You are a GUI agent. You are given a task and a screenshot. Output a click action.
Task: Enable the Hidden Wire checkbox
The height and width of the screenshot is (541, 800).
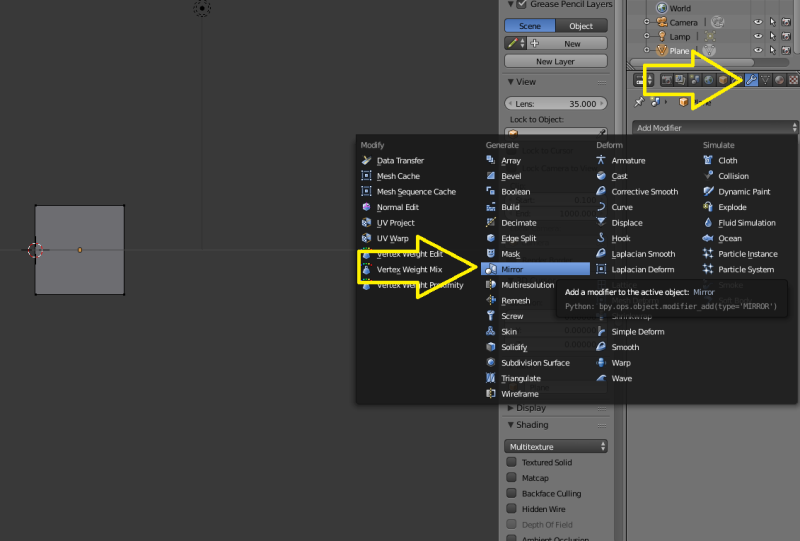[511, 509]
